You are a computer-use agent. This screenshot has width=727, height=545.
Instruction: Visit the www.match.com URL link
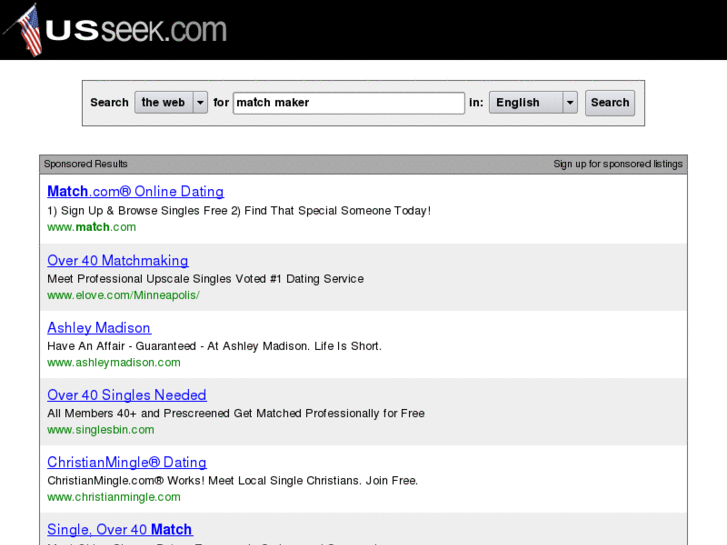click(x=91, y=227)
